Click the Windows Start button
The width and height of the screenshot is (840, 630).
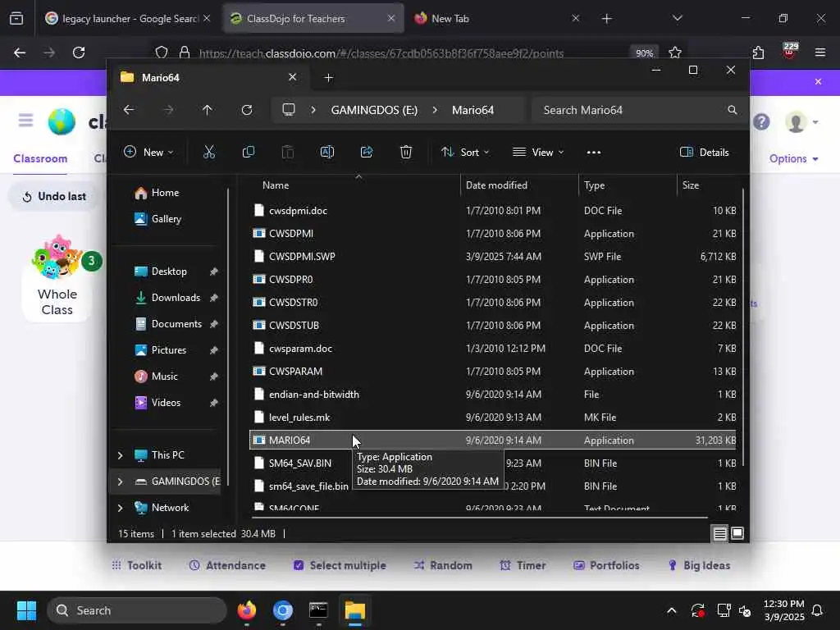click(26, 610)
